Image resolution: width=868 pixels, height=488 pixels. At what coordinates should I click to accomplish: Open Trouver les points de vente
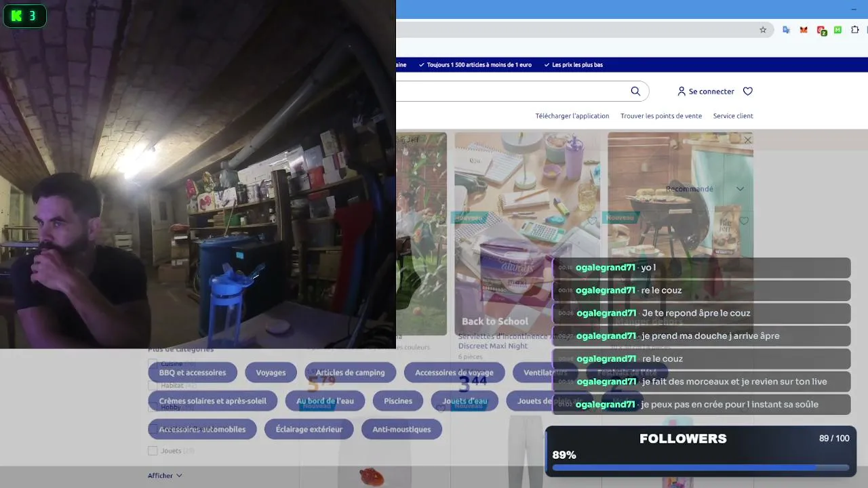661,116
